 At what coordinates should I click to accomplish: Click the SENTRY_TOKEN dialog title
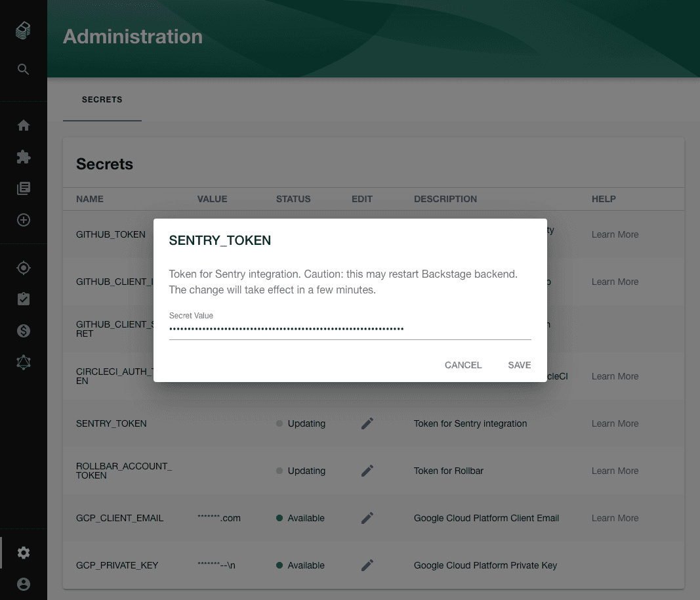[220, 240]
